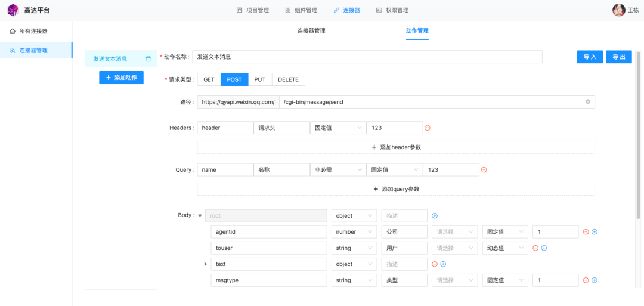Open the touser 动态值 dropdown
The image size is (644, 306).
point(505,248)
